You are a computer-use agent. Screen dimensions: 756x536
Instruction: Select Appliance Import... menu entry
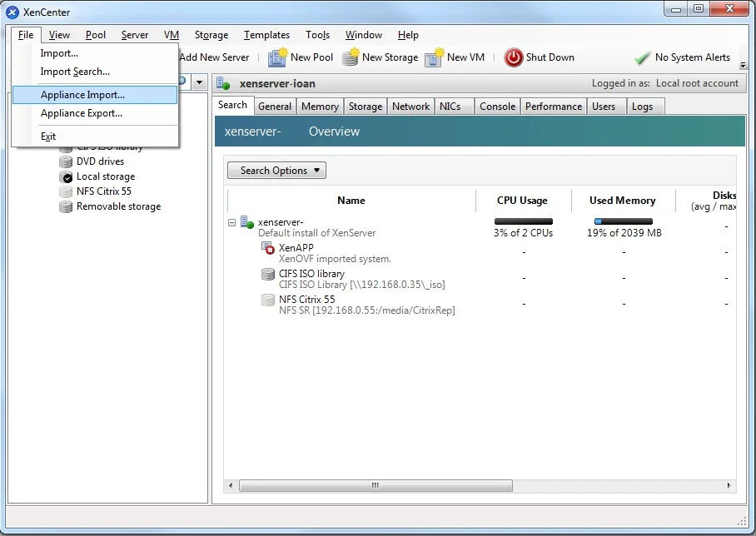coord(95,95)
